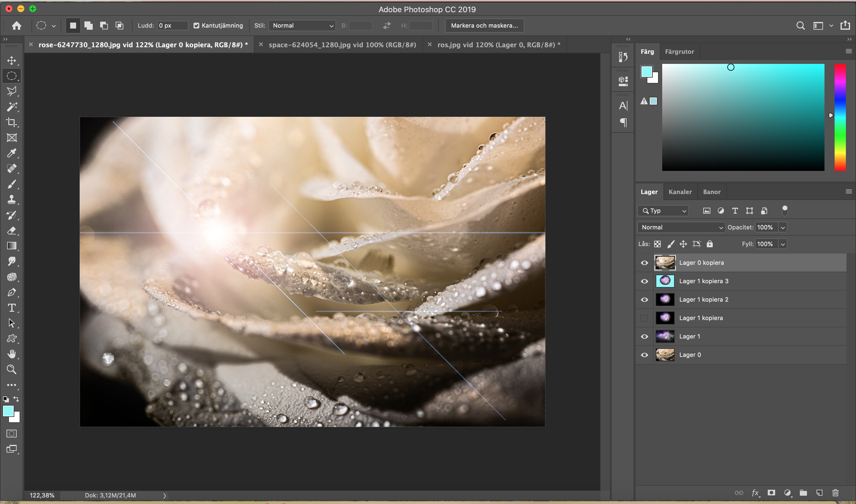This screenshot has width=856, height=504.
Task: Click the new selection mode button
Action: pos(73,26)
